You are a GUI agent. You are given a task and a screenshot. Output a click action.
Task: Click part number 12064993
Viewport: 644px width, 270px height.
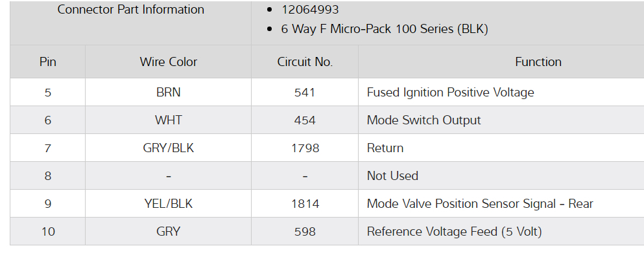click(x=310, y=10)
